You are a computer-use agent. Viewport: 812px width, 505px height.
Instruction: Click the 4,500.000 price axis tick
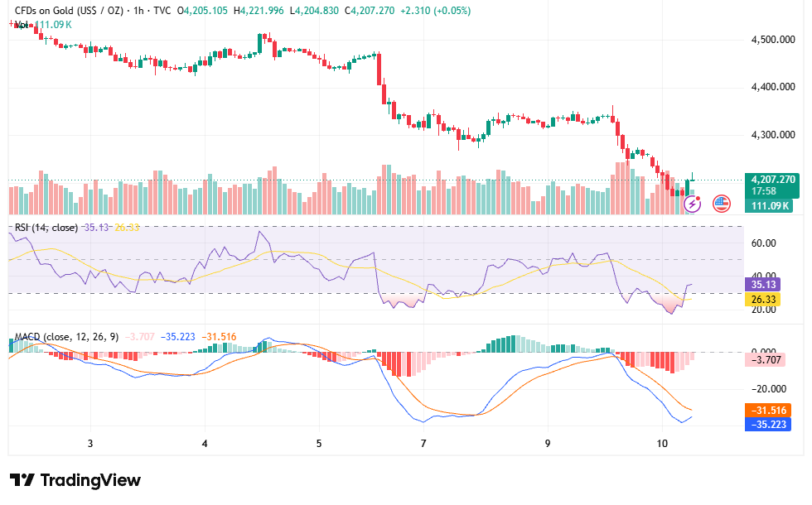(772, 40)
